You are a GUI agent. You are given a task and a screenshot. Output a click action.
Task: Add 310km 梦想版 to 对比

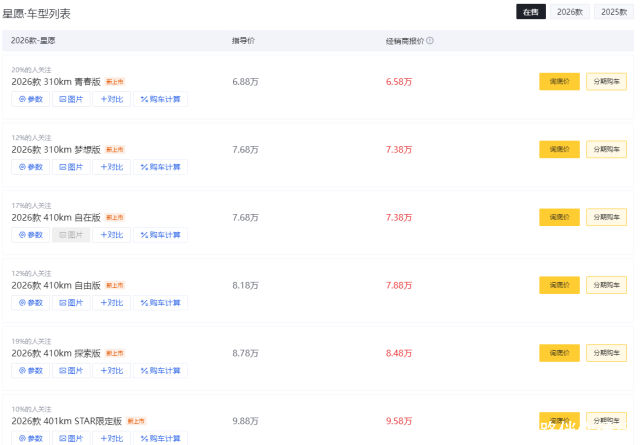point(111,167)
